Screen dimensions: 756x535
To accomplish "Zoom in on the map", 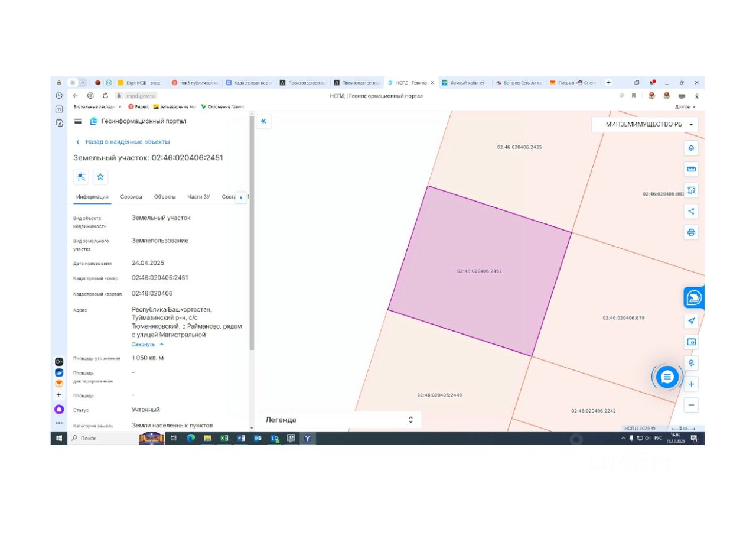I will pyautogui.click(x=692, y=384).
